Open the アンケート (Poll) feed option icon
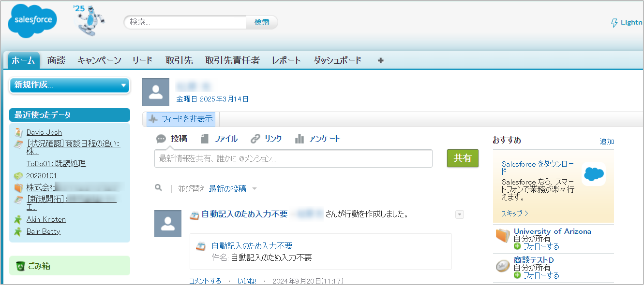 pyautogui.click(x=300, y=139)
